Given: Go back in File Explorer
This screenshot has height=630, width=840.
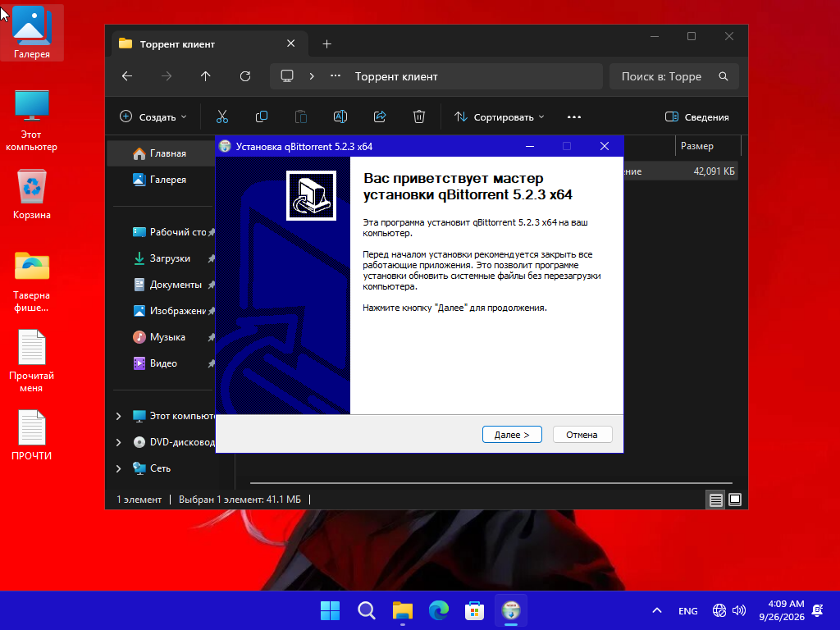Looking at the screenshot, I should (x=127, y=76).
